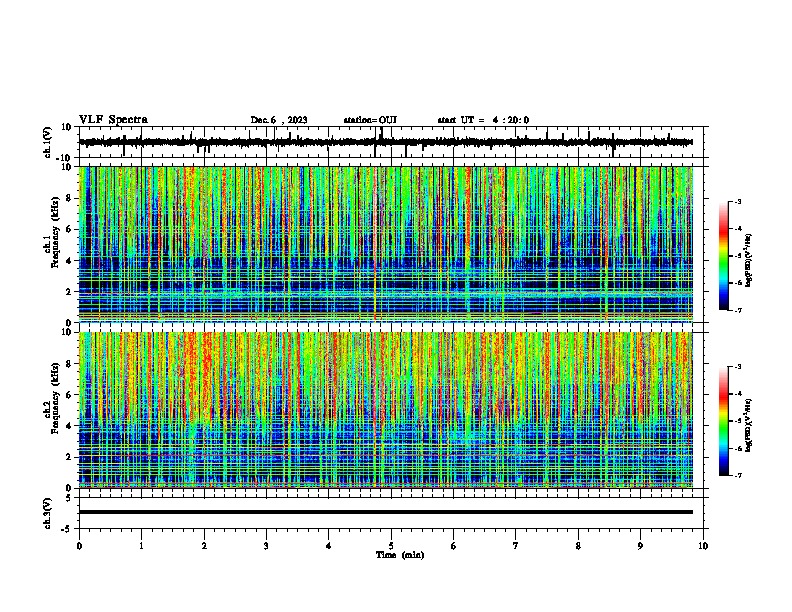Click time axis tick label "2"
The width and height of the screenshot is (792, 612).
[x=204, y=546]
